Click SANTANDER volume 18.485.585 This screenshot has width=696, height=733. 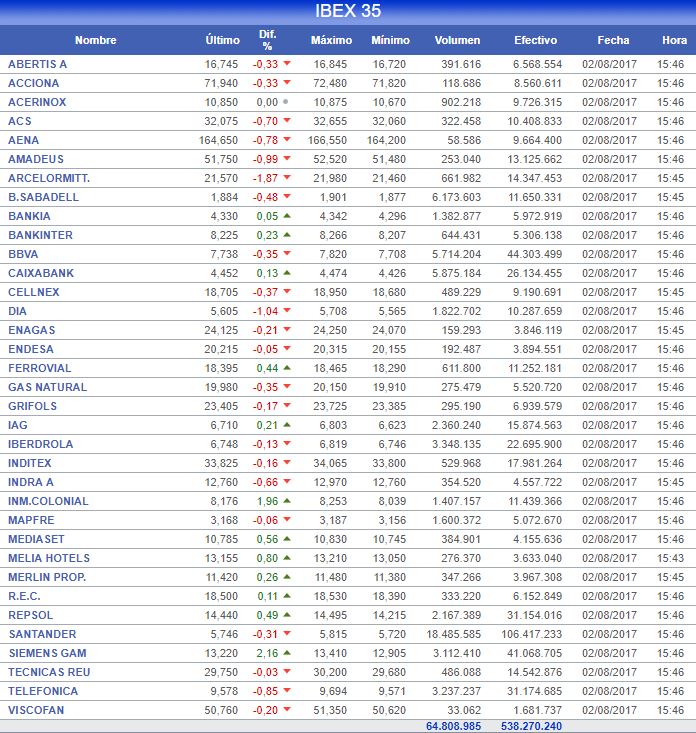[x=453, y=634]
